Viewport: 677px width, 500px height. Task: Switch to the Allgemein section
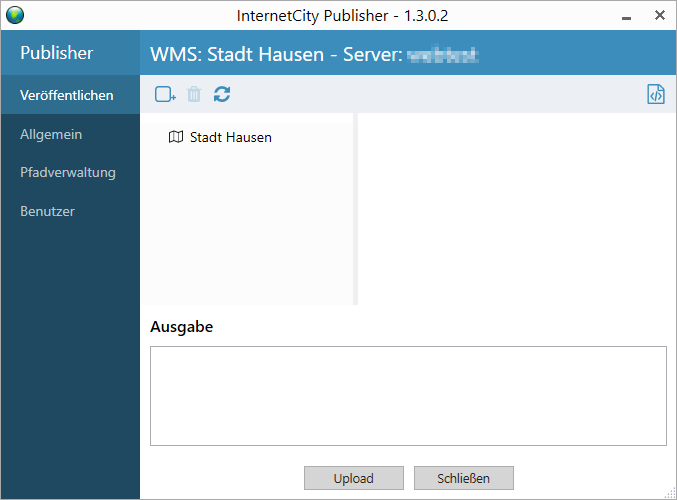[x=70, y=134]
